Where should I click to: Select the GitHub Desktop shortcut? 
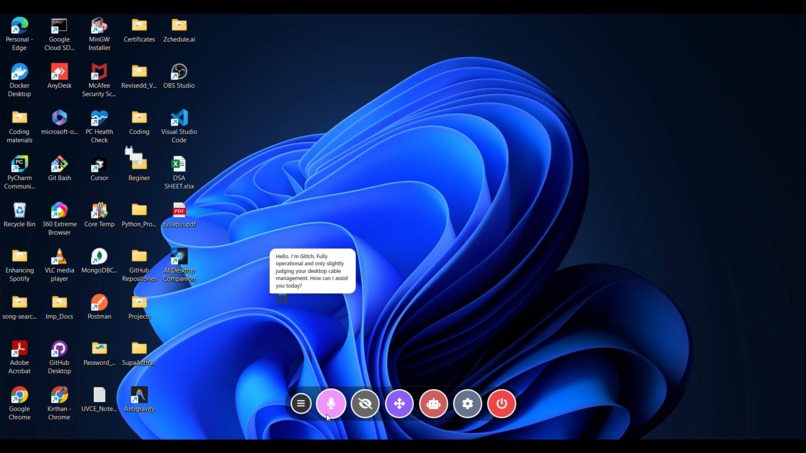59,357
